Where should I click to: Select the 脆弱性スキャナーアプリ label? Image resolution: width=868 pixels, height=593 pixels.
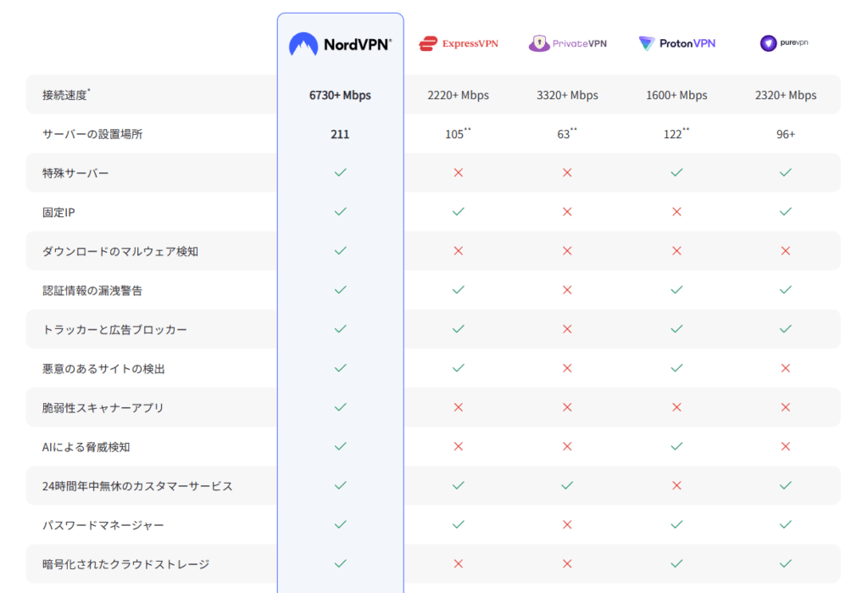point(103,408)
